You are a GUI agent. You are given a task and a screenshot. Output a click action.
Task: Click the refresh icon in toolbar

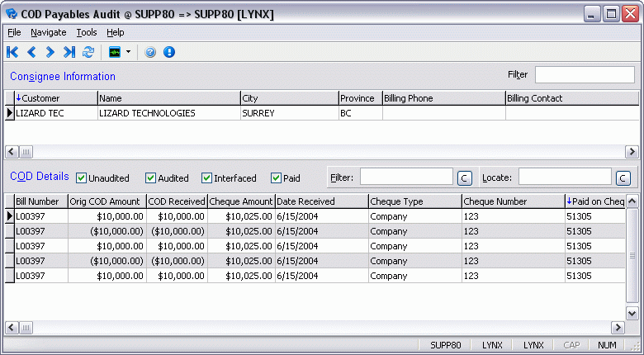[88, 52]
